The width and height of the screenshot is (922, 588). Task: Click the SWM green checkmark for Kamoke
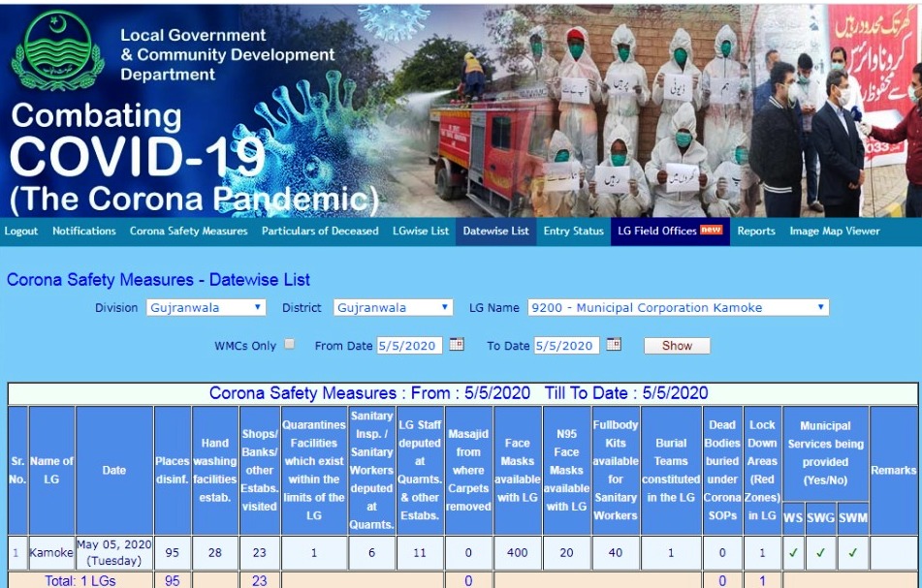coord(852,552)
